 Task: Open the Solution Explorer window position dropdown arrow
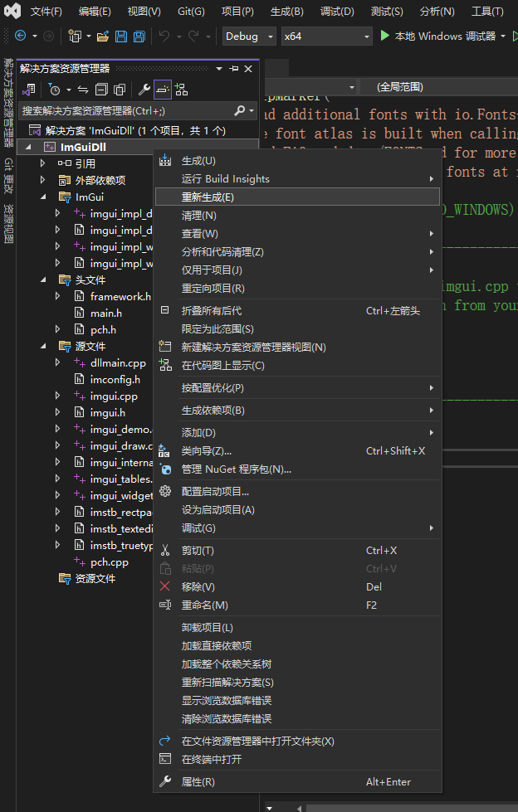click(x=219, y=68)
